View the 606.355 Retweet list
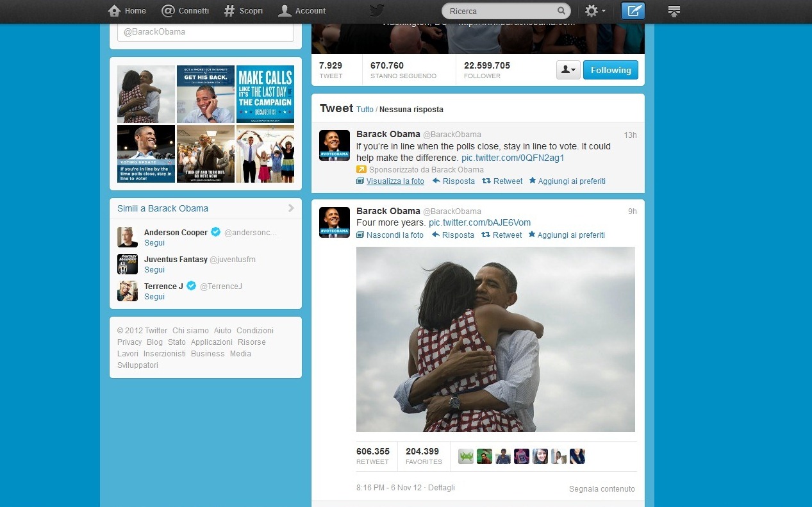This screenshot has width=812, height=507. [x=373, y=456]
